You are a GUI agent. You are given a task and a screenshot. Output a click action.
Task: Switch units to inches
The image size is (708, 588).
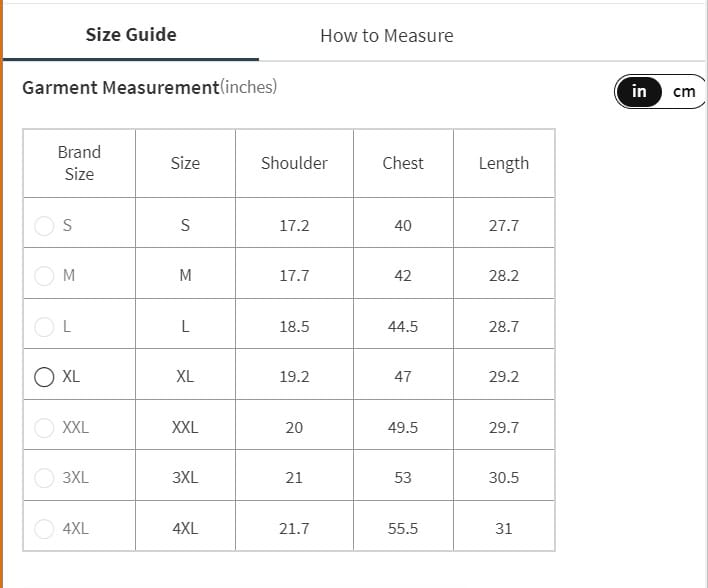pos(639,92)
